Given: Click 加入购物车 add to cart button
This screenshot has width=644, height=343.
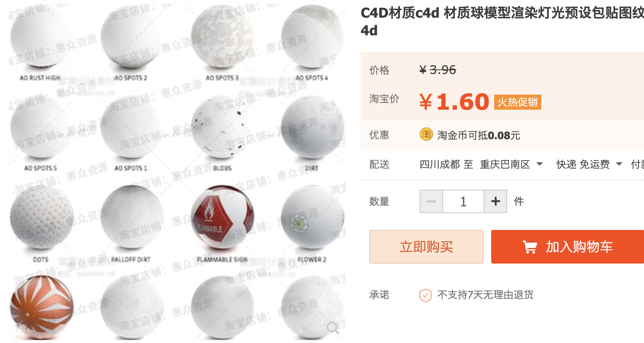Looking at the screenshot, I should [567, 247].
